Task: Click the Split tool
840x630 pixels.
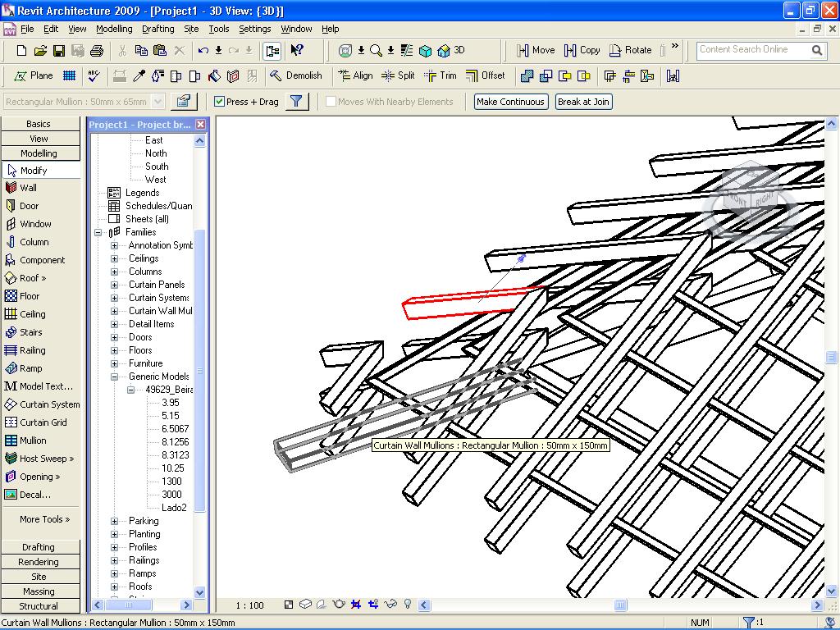Action: pos(398,75)
